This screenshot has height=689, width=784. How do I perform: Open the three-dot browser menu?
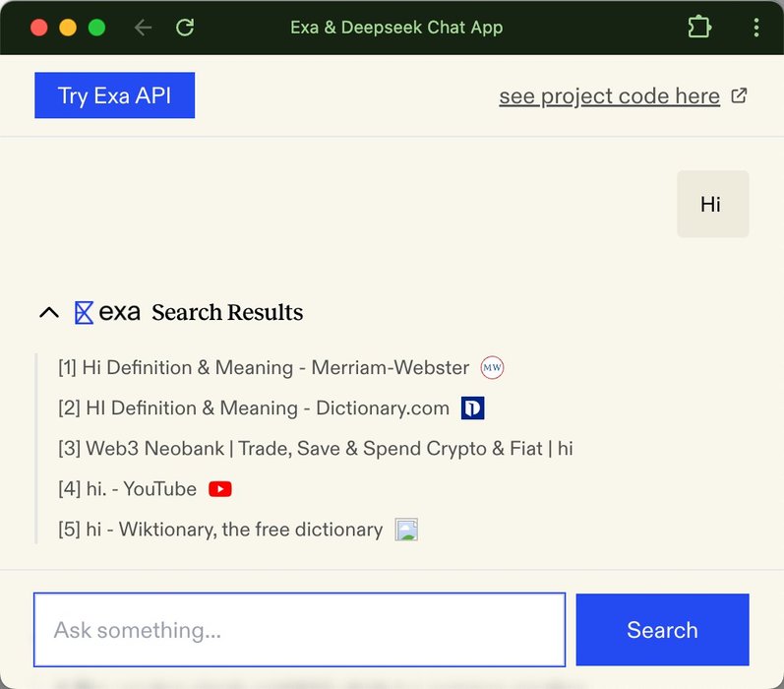coord(755,28)
